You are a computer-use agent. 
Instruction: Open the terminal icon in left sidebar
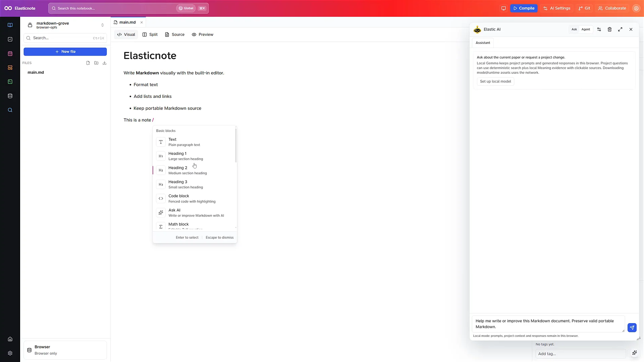point(10,82)
